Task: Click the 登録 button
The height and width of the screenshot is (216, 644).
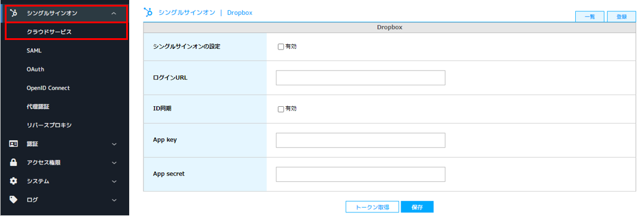Action: (x=621, y=17)
